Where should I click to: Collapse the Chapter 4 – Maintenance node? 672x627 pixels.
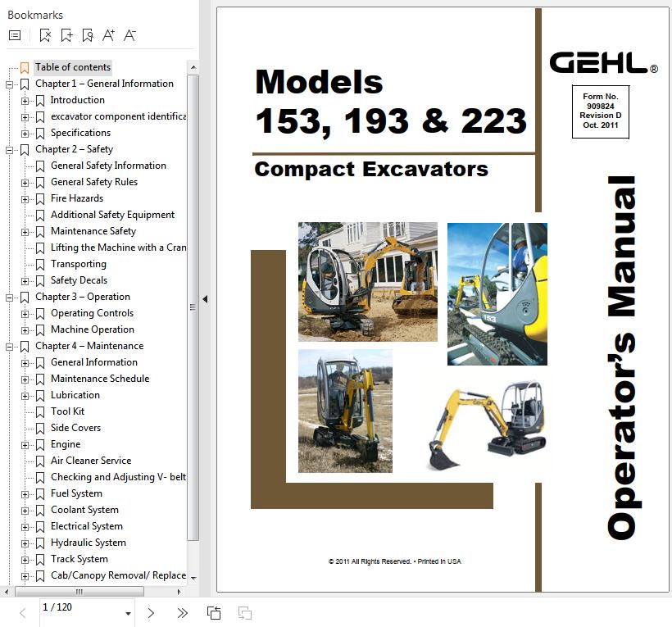tap(10, 346)
